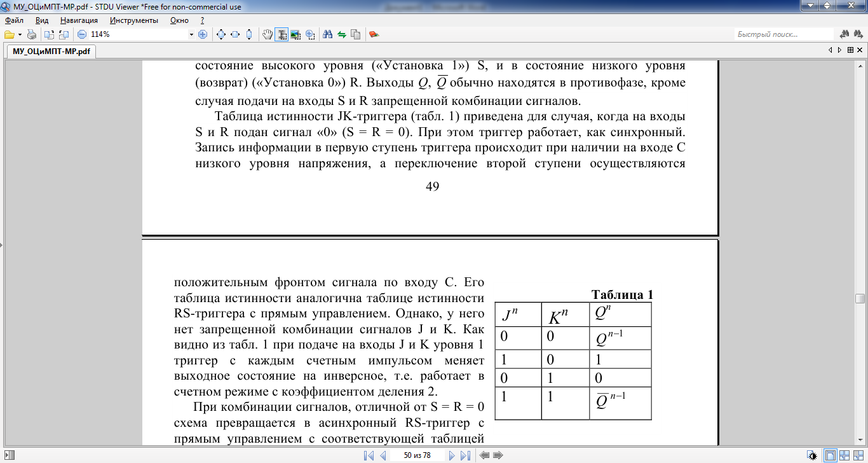Open the ? help menu
The width and height of the screenshot is (868, 463).
tap(202, 20)
